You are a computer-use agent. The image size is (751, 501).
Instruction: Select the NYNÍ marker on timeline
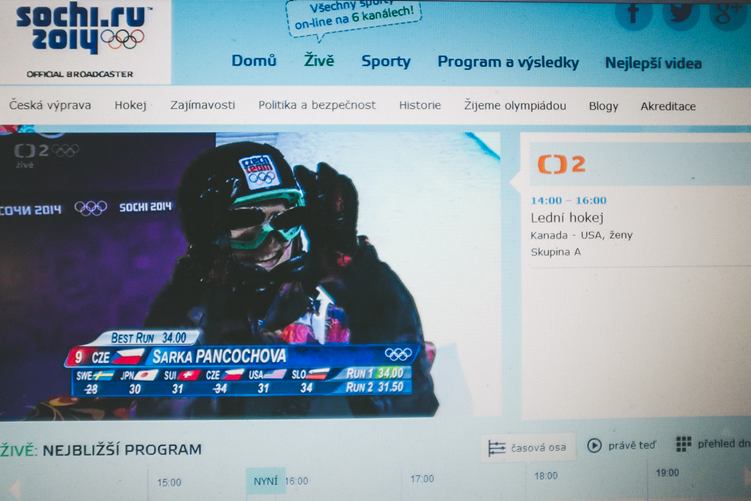(x=265, y=481)
